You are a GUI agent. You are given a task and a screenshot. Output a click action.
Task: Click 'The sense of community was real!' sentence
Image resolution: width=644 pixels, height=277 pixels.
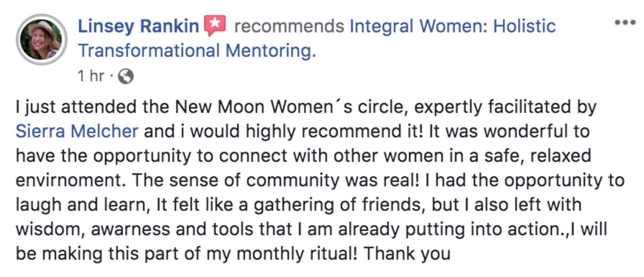[276, 180]
